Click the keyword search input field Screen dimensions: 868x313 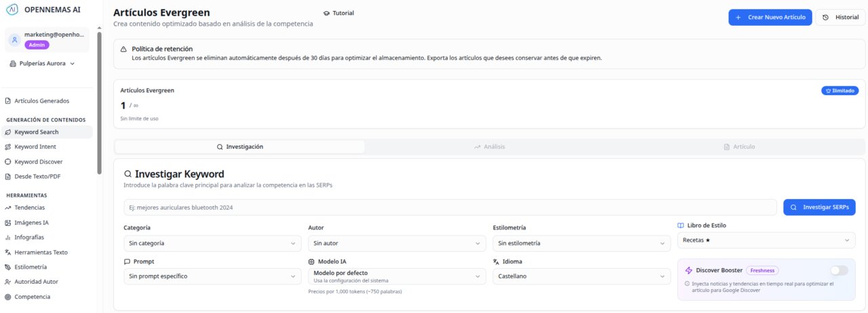(450, 207)
